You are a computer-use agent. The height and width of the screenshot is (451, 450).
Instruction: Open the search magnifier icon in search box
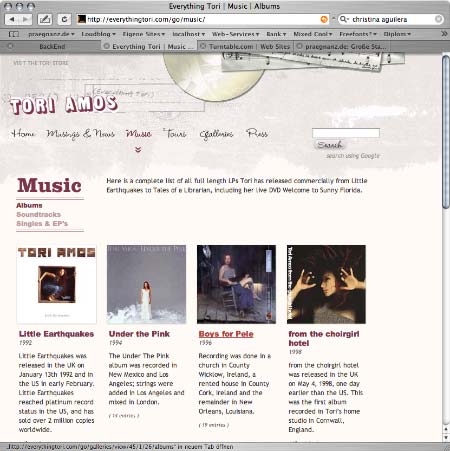(x=344, y=19)
